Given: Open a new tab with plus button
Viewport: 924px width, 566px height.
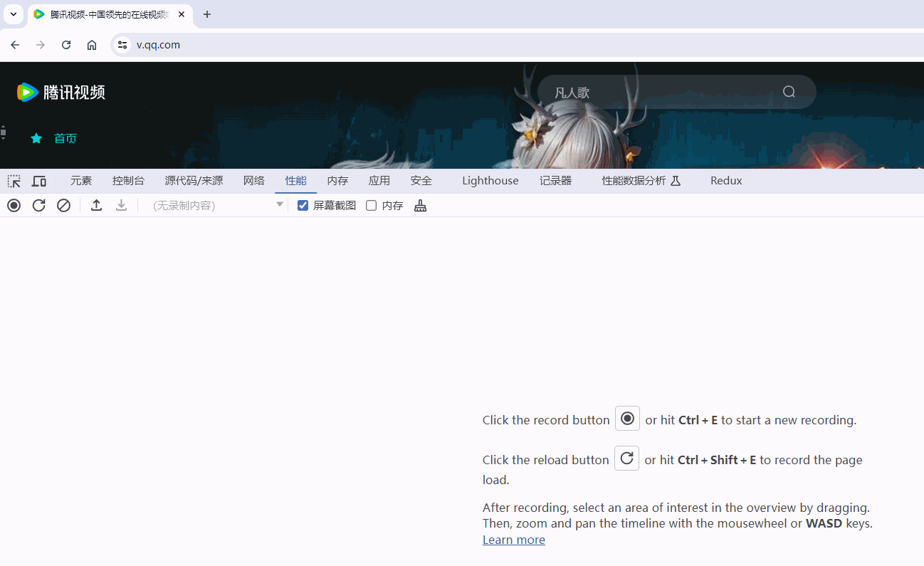Looking at the screenshot, I should coord(207,14).
